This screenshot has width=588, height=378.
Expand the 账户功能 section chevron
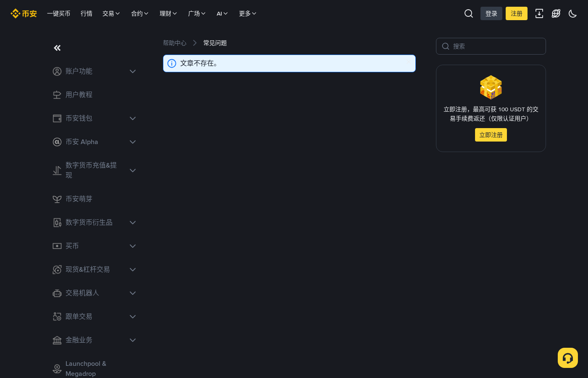(x=133, y=71)
